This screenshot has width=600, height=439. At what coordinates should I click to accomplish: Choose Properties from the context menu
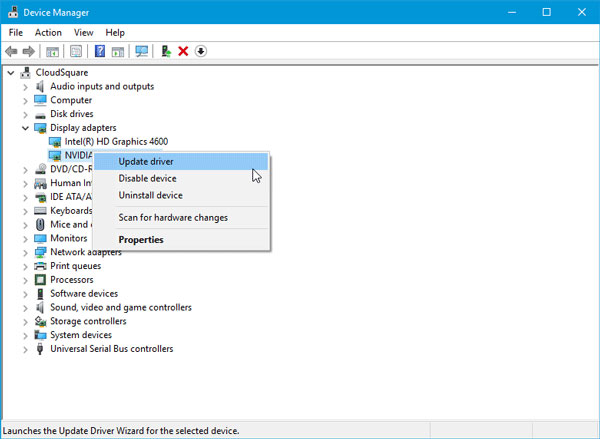pyautogui.click(x=181, y=240)
